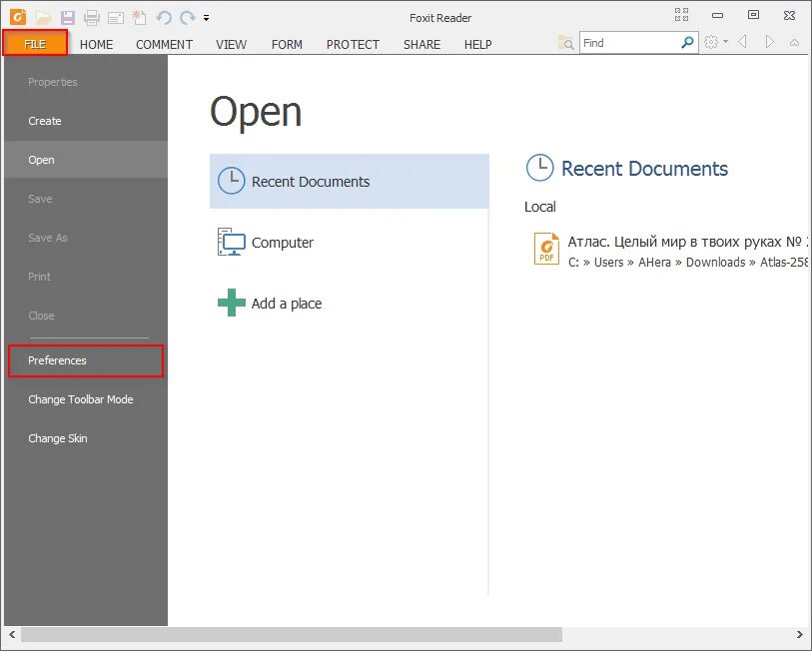
Task: Switch to the HOME tab
Action: pyautogui.click(x=96, y=45)
